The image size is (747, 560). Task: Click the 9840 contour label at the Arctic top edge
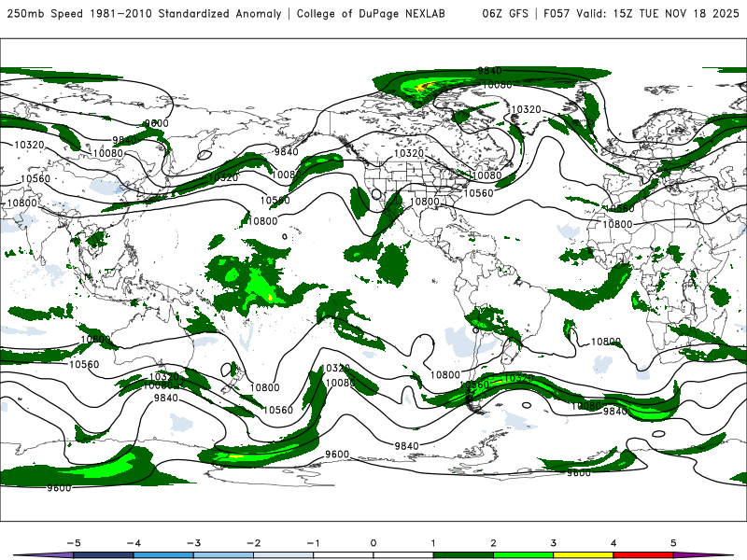tap(489, 71)
